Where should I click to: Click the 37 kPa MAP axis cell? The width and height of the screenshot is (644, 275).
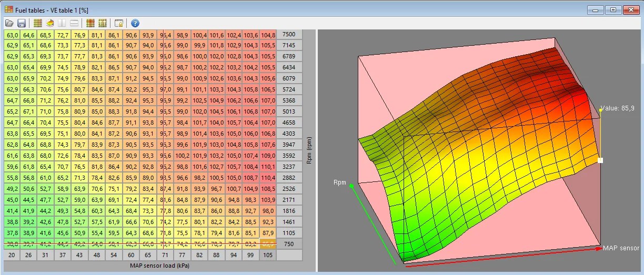coord(63,255)
